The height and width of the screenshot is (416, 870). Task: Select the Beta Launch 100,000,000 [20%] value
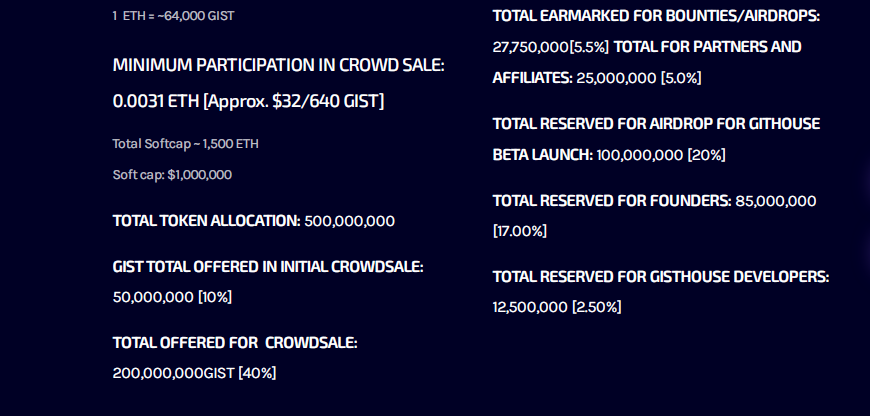click(x=609, y=155)
